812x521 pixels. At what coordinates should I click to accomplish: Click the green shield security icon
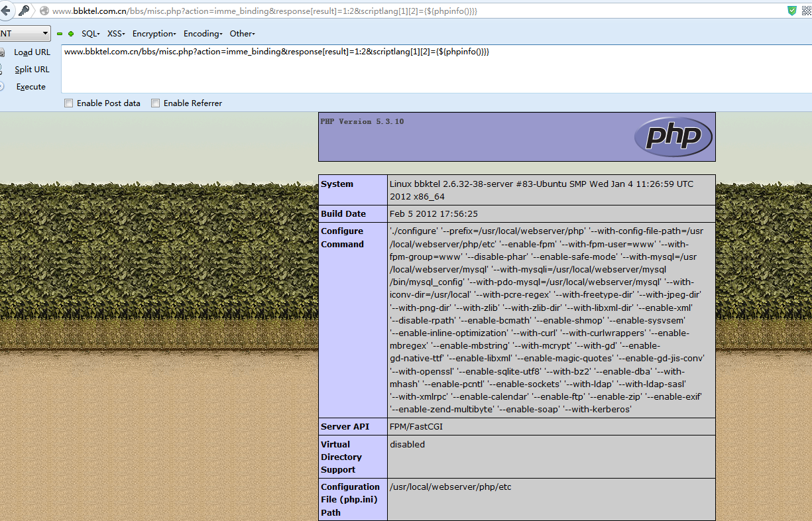tap(791, 10)
